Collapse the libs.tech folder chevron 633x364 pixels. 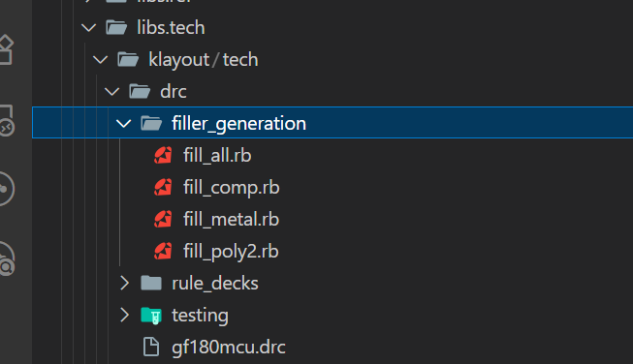tap(88, 28)
